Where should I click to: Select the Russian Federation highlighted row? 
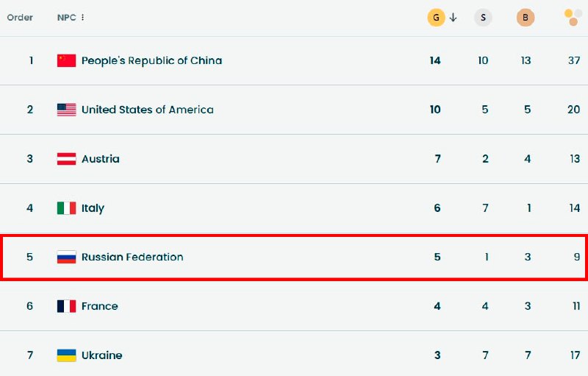[294, 258]
